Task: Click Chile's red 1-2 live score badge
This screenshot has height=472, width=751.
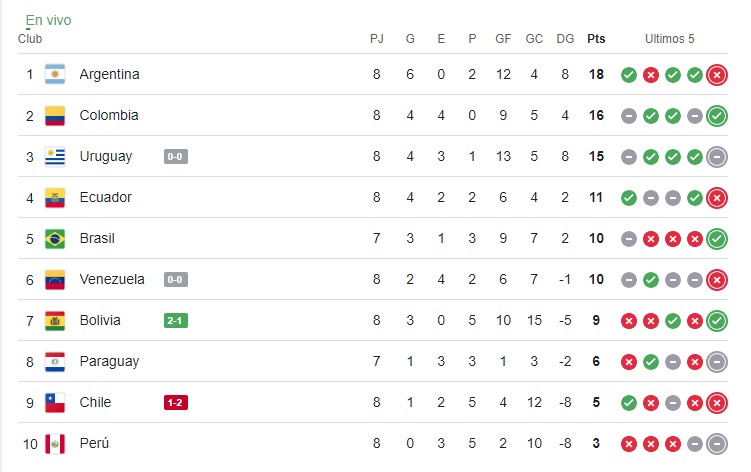Action: [176, 402]
